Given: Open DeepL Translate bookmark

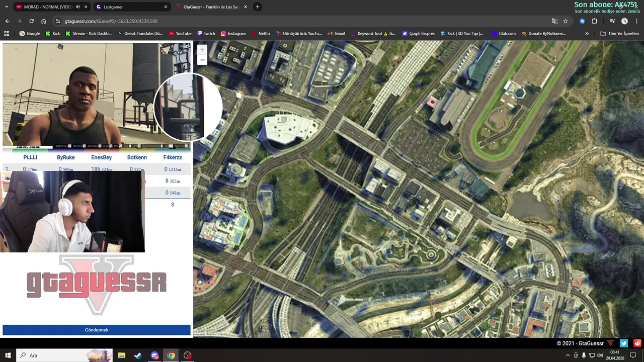Looking at the screenshot, I should 140,34.
